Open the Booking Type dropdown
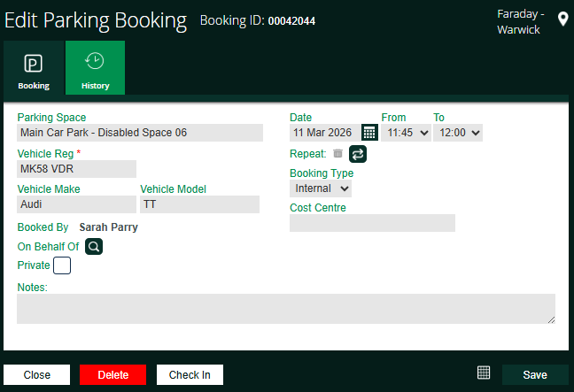This screenshot has width=574, height=392. point(321,188)
